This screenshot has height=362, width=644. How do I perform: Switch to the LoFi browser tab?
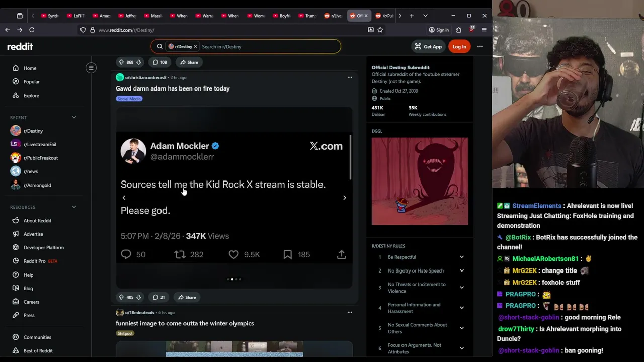75,16
